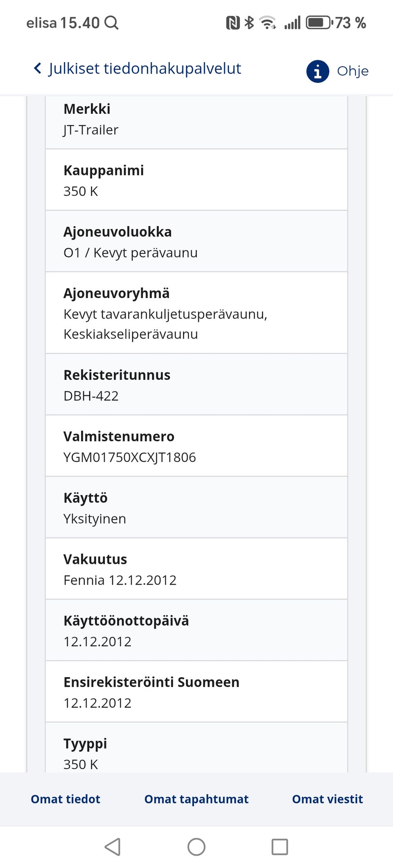Select the Kauppanimi 350 K row
Viewport: 393px width, 868px height.
[196, 180]
